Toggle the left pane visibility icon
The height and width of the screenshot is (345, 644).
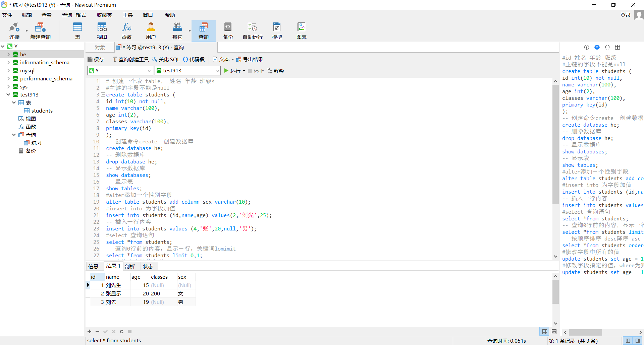click(x=628, y=341)
